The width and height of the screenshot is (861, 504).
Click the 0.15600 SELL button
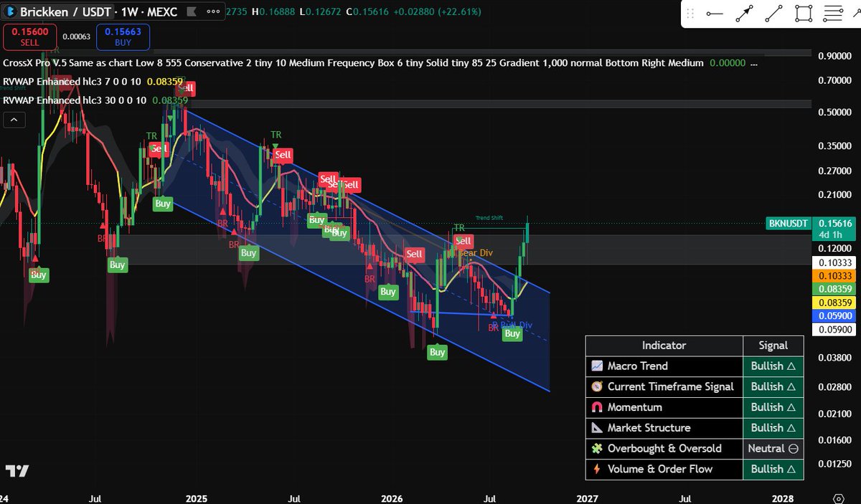30,37
